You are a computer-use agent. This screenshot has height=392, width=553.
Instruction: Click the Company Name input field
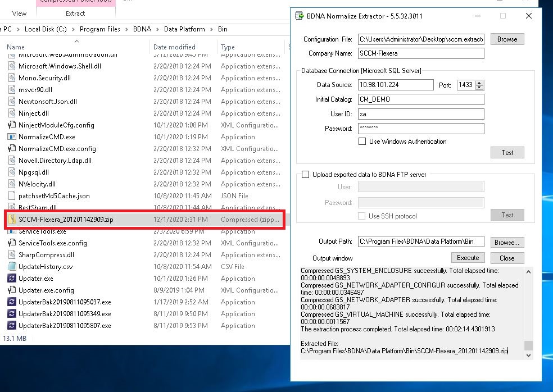(421, 53)
